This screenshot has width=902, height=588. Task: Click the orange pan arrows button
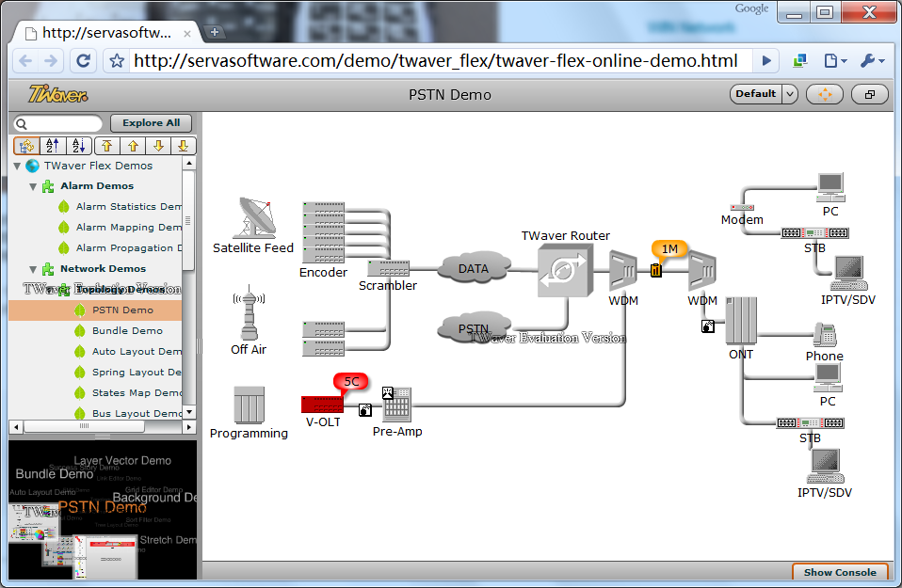coord(825,94)
